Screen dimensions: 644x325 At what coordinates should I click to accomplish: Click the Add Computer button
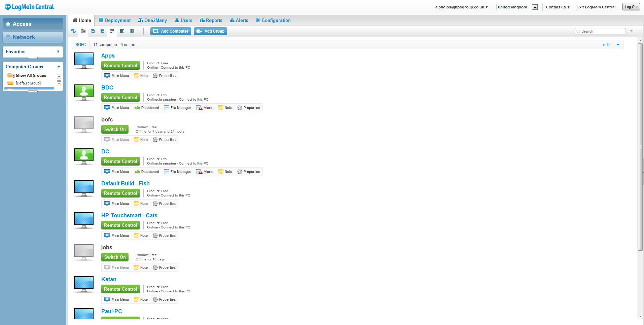(171, 31)
